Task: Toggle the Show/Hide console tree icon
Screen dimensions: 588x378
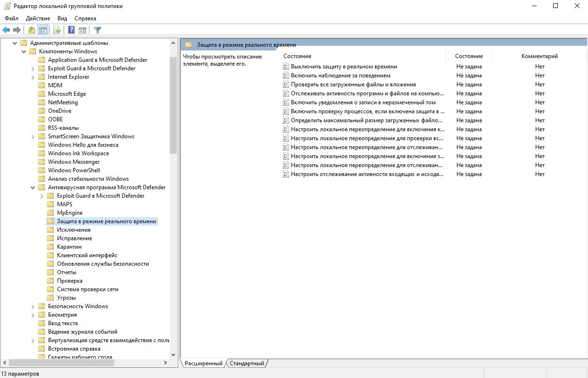Action: 42,30
